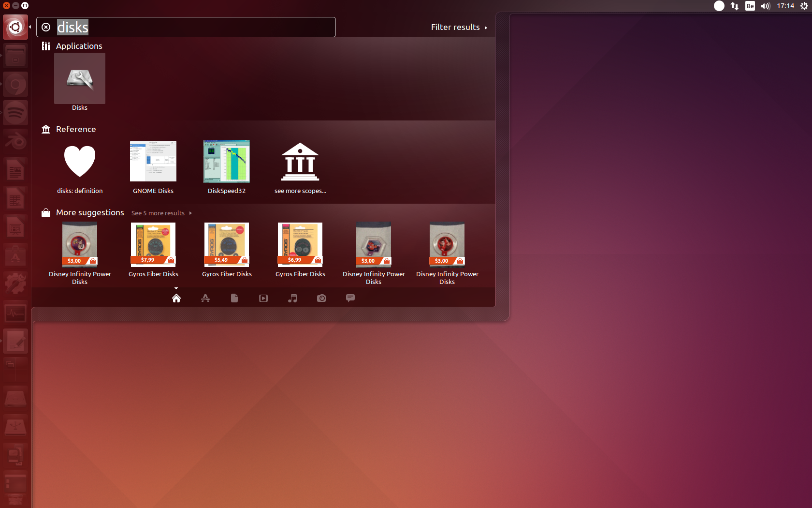Viewport: 812px width, 508px height.
Task: Click inside the 'disks' search box
Action: tap(186, 27)
